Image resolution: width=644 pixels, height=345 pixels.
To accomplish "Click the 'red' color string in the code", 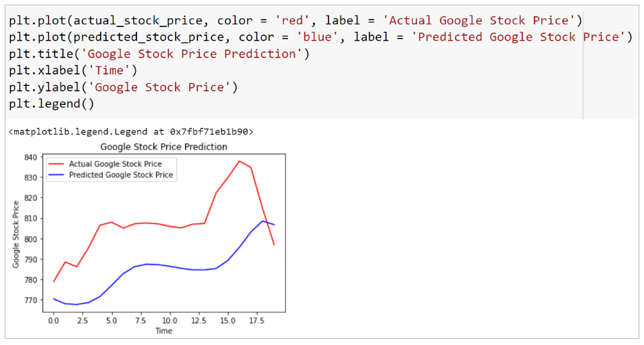I will [292, 20].
